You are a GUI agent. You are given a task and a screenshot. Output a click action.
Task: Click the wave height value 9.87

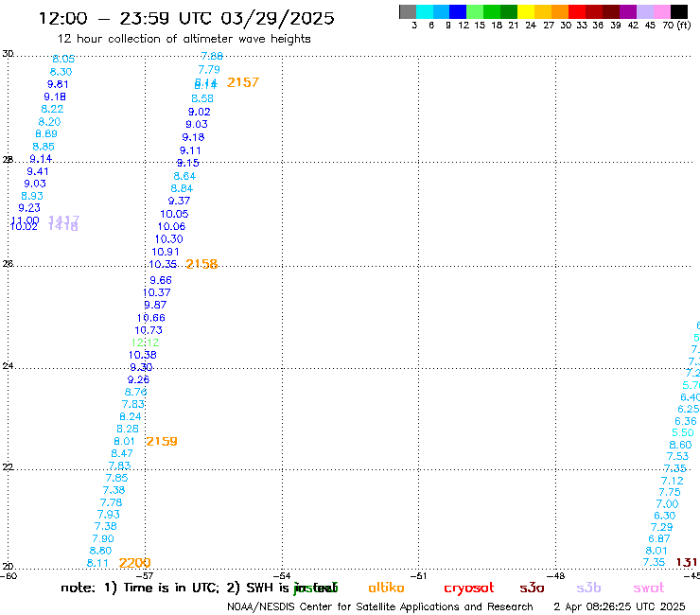(x=155, y=305)
